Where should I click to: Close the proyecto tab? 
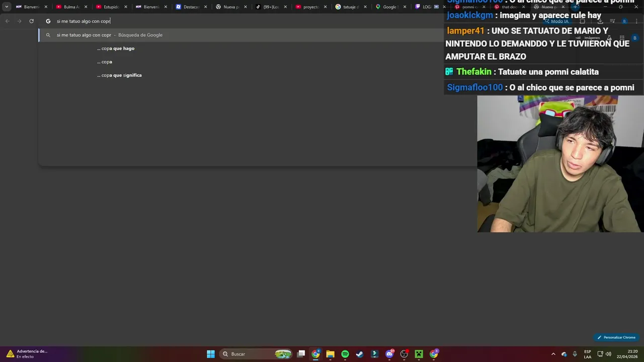[325, 7]
